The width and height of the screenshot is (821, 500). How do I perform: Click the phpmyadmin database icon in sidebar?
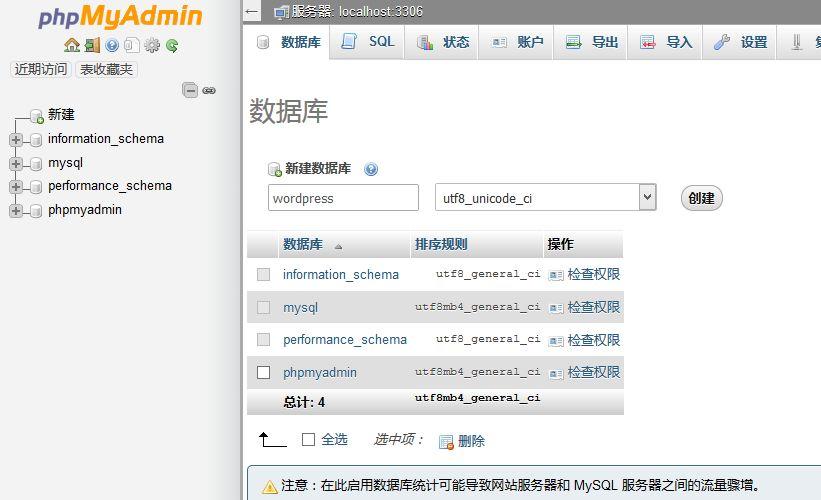(x=36, y=211)
